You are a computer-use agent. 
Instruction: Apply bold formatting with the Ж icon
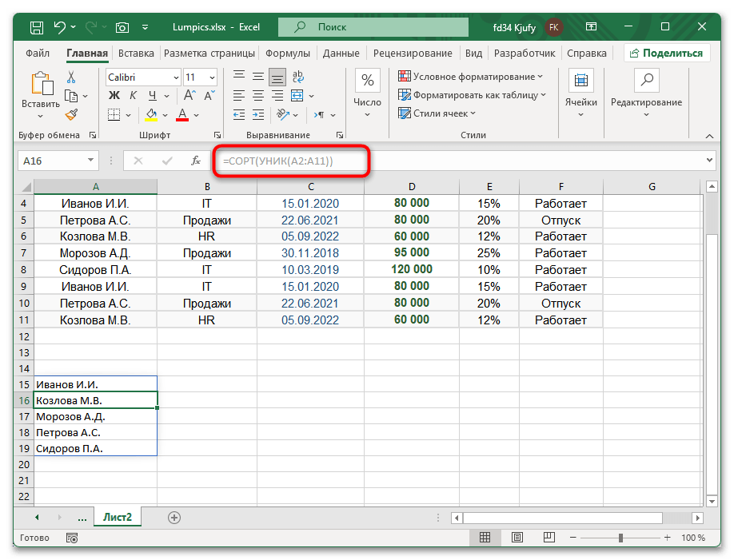coord(113,94)
